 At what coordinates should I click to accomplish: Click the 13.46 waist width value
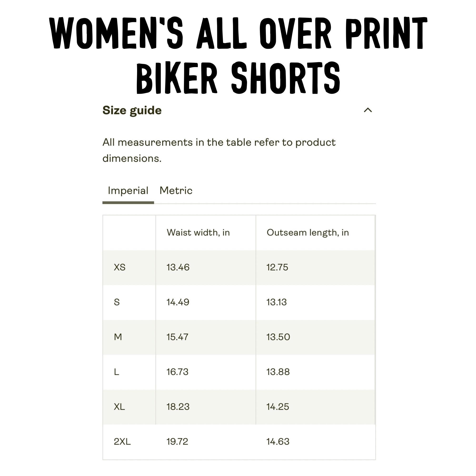(x=178, y=267)
